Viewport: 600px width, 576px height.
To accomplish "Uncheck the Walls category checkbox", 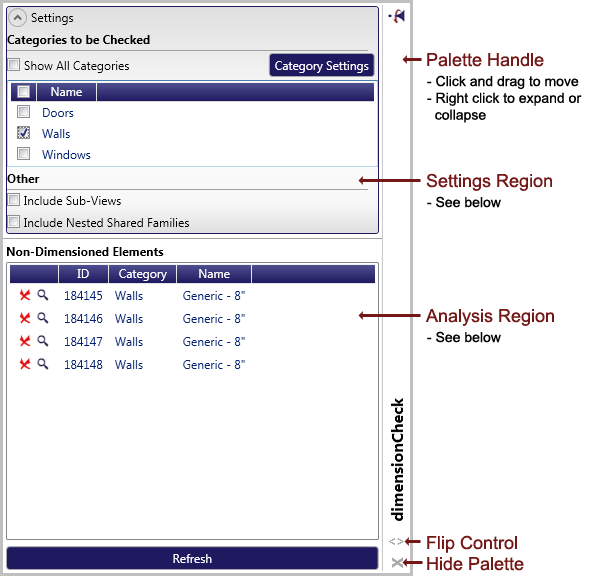I will click(23, 133).
